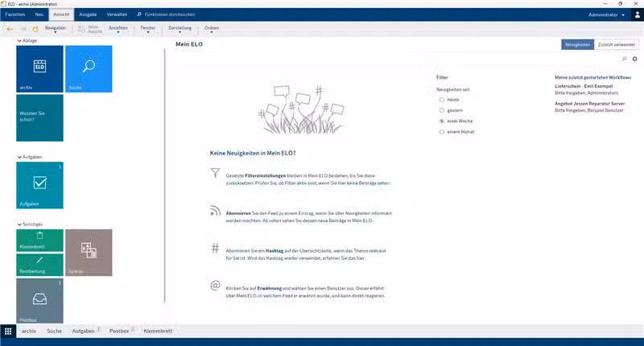The image size is (644, 346).
Task: Click the @ mention icon
Action: tap(215, 286)
